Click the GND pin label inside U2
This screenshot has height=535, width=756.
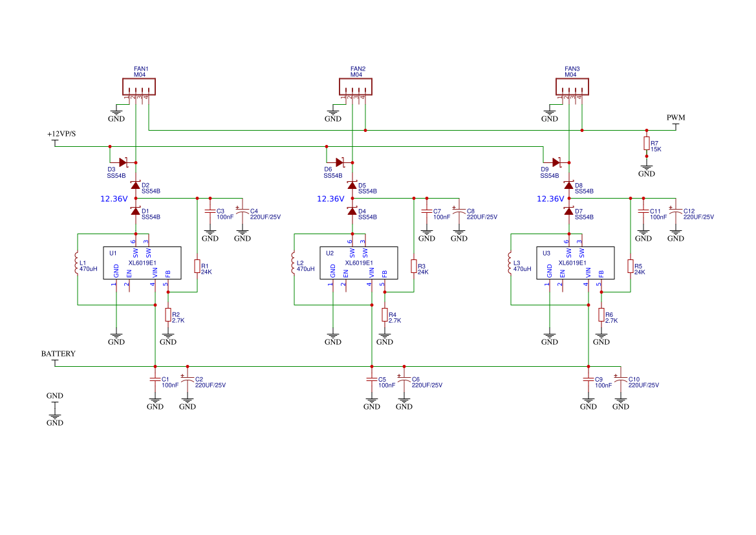332,271
